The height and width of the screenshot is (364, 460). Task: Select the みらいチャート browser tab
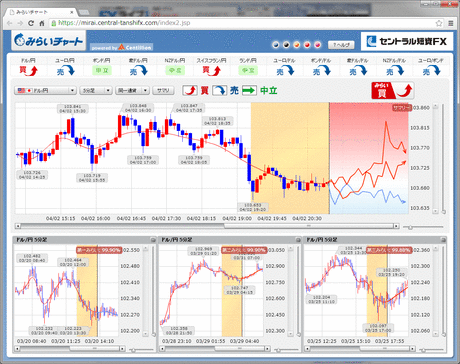click(42, 12)
